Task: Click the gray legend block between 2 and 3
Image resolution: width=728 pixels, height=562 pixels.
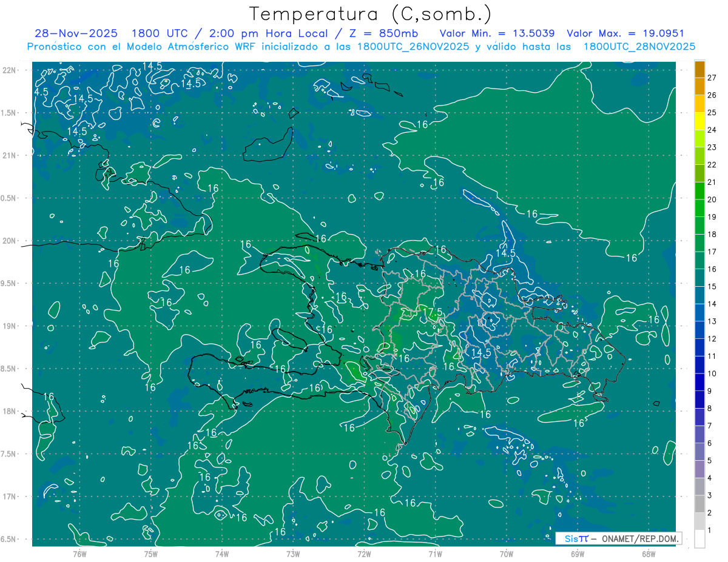Action: (699, 504)
